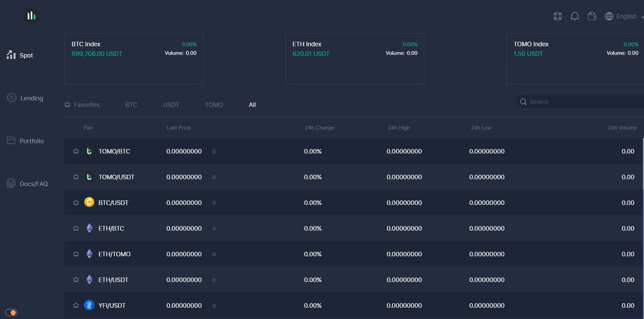This screenshot has height=319, width=644.
Task: Open the notifications bell icon
Action: 575,17
